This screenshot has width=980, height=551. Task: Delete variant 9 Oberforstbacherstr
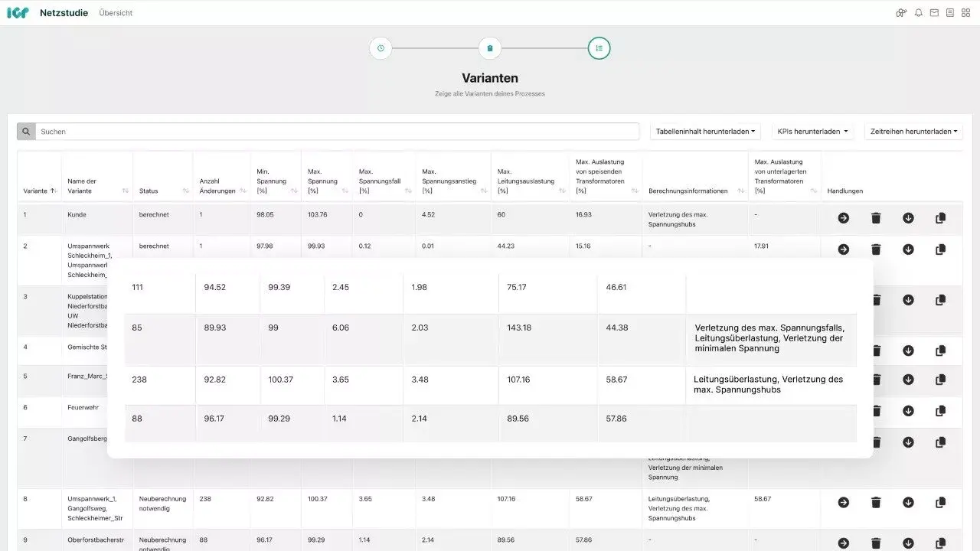(x=876, y=543)
